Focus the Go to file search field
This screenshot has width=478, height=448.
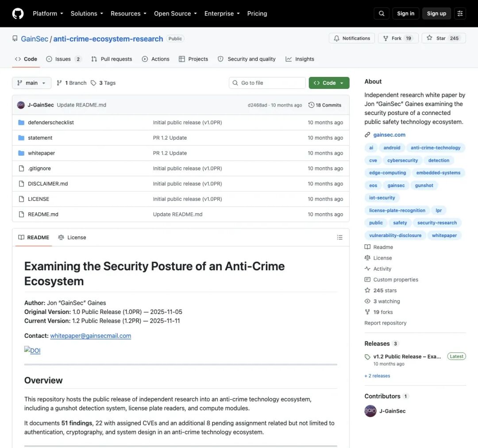coord(267,83)
